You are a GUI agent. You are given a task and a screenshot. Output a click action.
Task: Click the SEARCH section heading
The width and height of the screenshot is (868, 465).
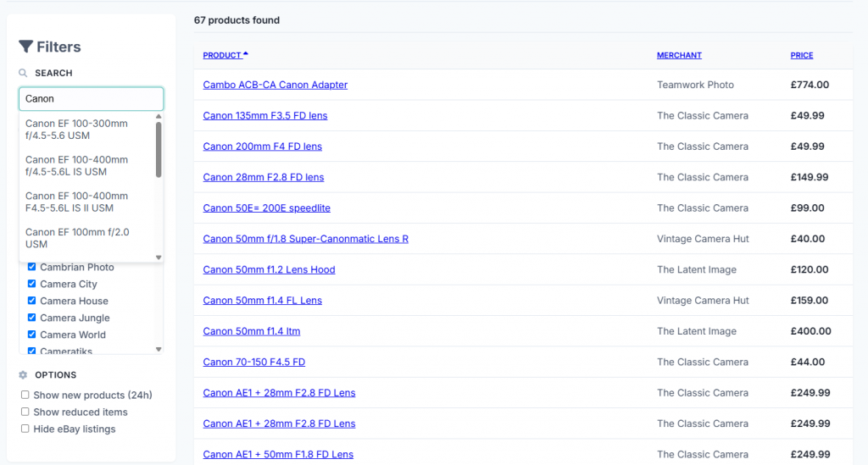click(x=53, y=73)
